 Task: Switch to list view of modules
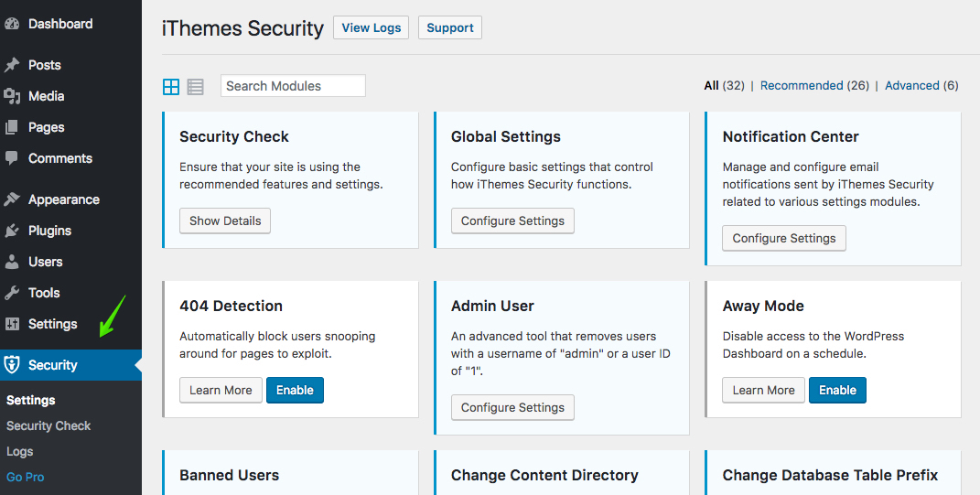pos(195,86)
